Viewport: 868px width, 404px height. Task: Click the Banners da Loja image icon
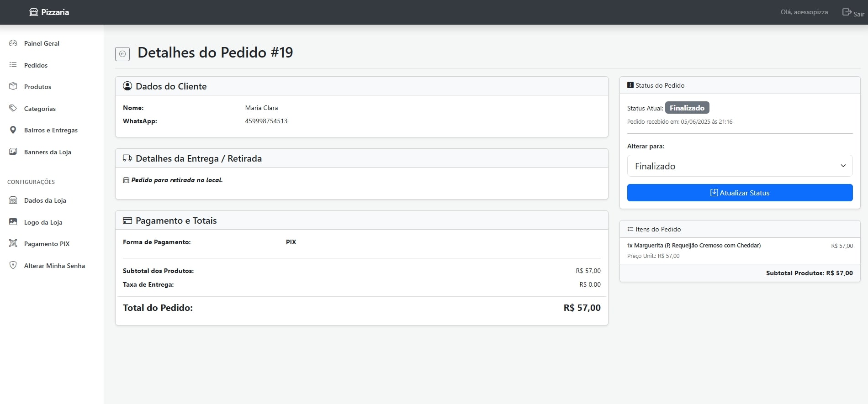coord(13,152)
